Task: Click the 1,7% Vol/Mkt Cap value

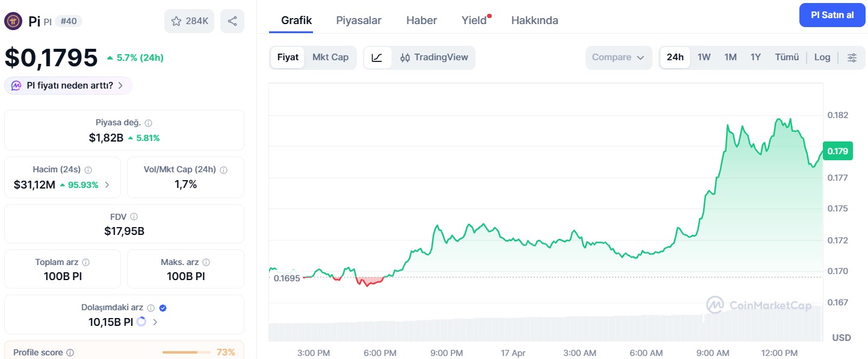Action: [185, 185]
